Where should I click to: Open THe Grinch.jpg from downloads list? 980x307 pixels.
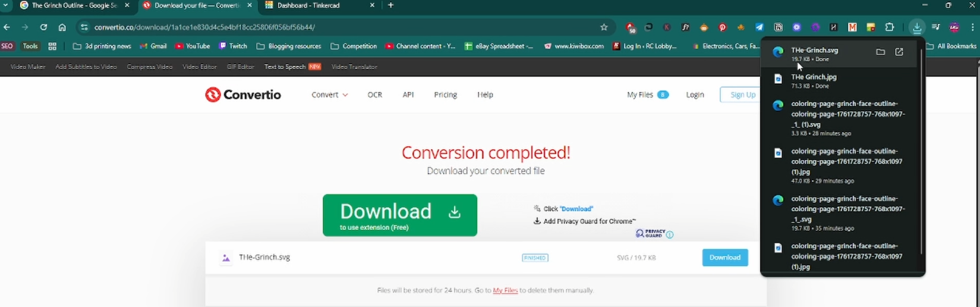point(814,77)
